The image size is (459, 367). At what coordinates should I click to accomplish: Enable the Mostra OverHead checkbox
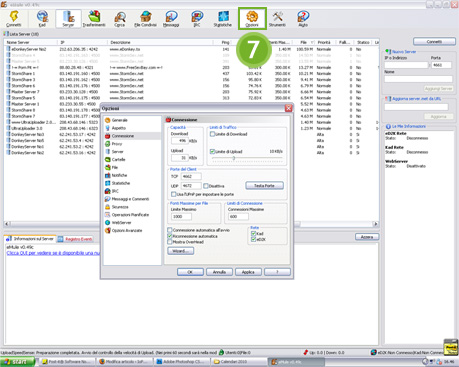[170, 242]
